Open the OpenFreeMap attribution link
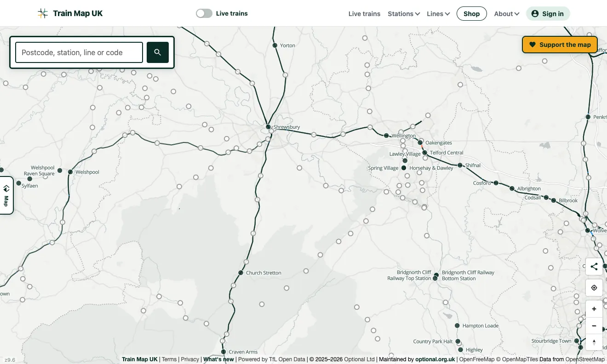The width and height of the screenshot is (607, 364). [477, 359]
